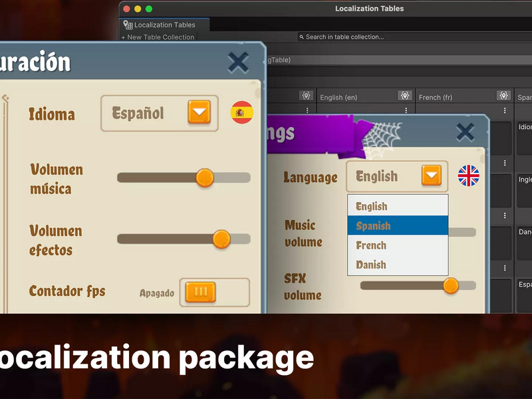Close the Spanish settings panel

pos(238,63)
